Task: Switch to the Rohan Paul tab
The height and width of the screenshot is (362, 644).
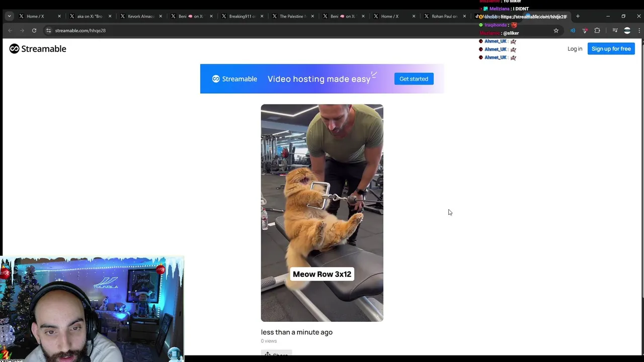Action: pos(445,16)
